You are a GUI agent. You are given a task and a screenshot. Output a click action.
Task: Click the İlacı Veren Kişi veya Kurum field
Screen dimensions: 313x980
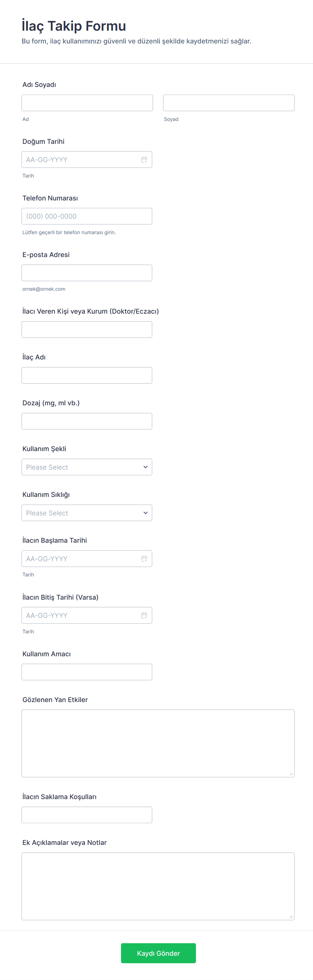pos(86,329)
